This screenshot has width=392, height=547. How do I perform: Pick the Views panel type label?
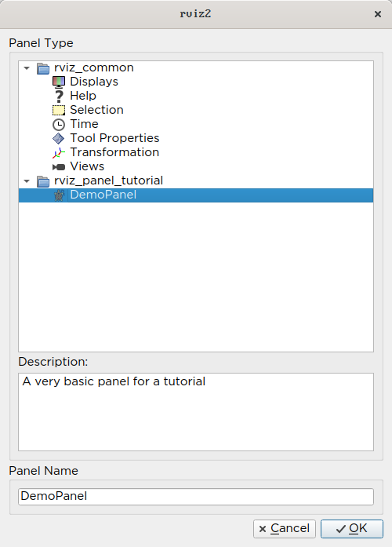tap(87, 166)
